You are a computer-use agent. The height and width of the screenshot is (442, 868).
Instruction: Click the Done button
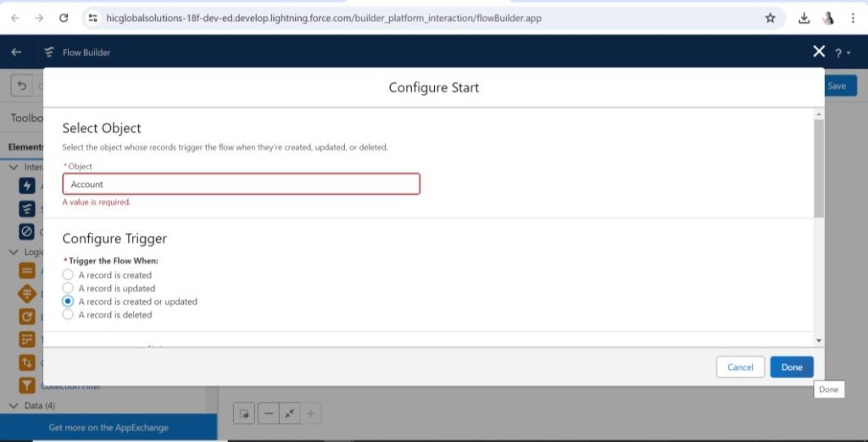pos(792,367)
